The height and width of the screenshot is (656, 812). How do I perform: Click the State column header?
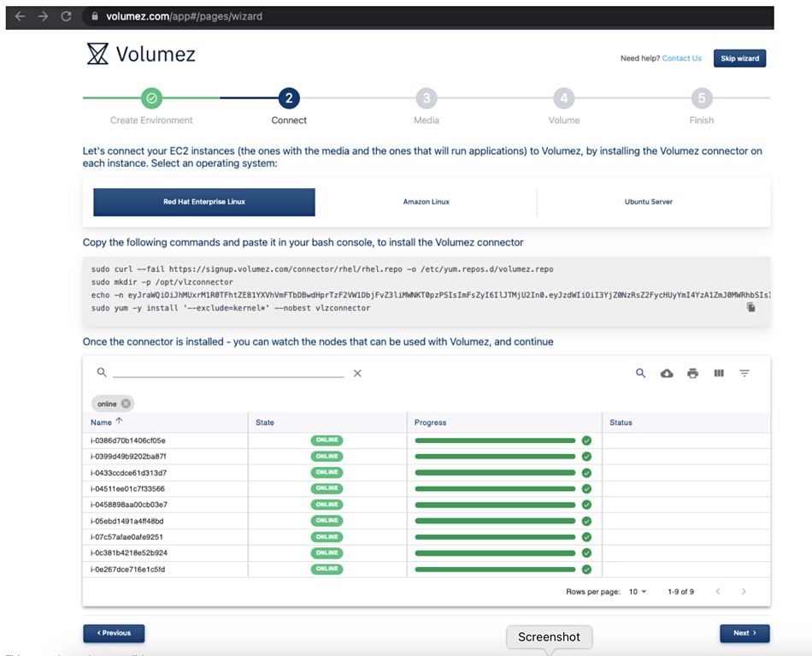click(265, 423)
